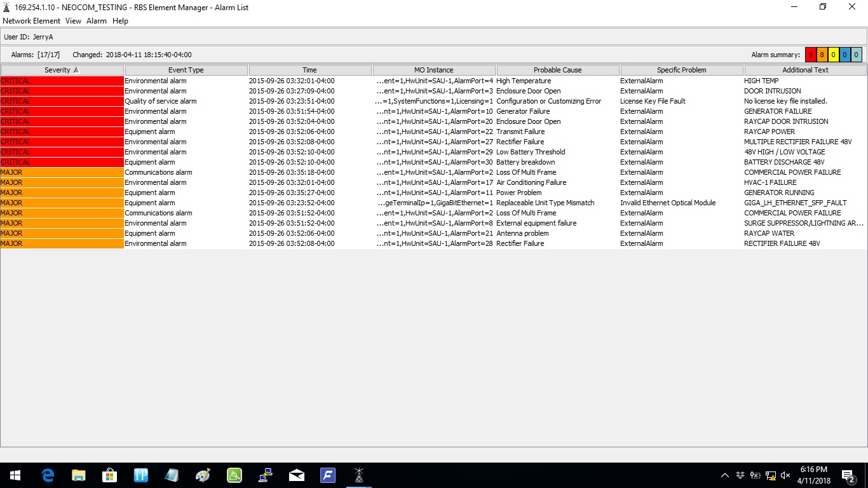
Task: Sort alarms by the Severity column header
Action: tap(62, 70)
